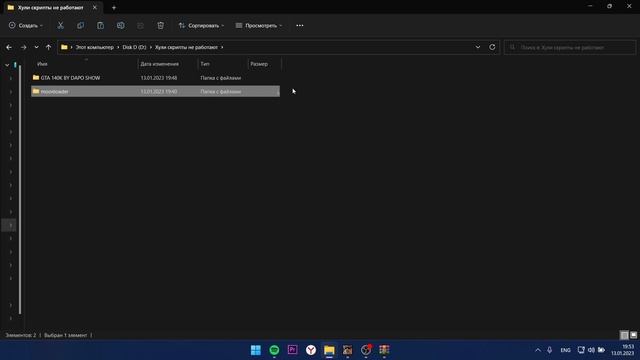The height and width of the screenshot is (360, 640).
Task: Navigate to Disk D (D:) breadcrumb
Action: (x=134, y=47)
